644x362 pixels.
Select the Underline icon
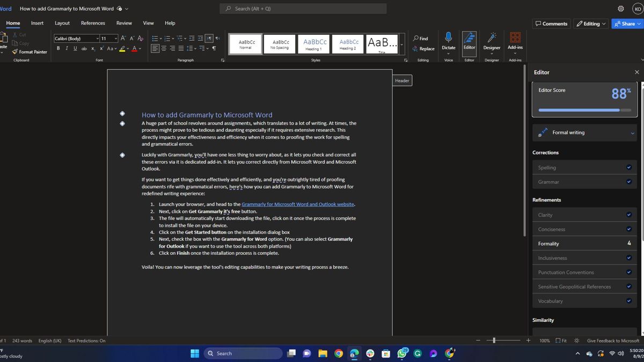click(x=75, y=48)
